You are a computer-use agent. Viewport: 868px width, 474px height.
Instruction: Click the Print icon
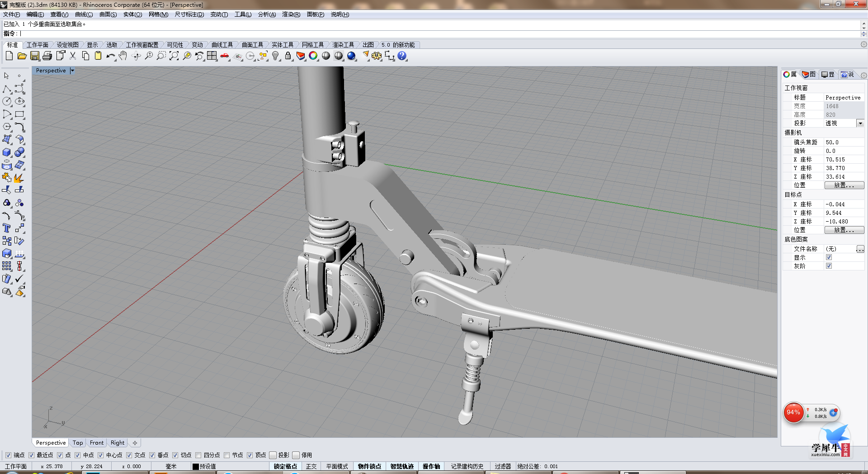tap(47, 56)
